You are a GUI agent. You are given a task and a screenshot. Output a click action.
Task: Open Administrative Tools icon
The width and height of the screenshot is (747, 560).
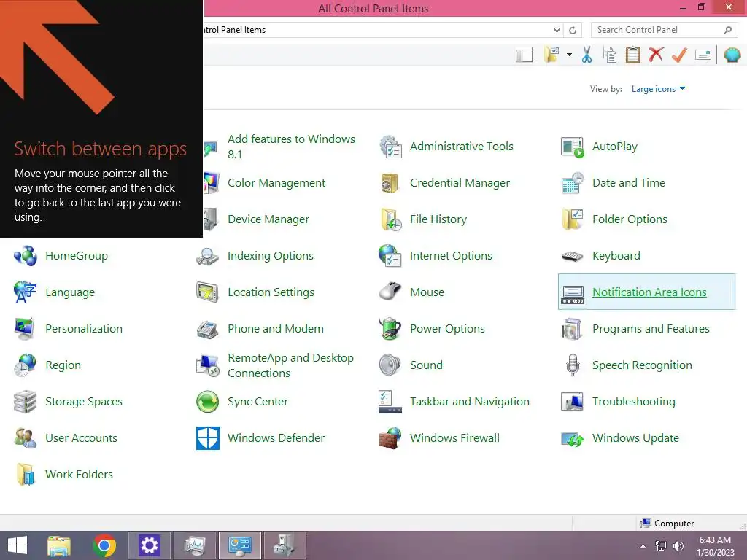point(391,147)
